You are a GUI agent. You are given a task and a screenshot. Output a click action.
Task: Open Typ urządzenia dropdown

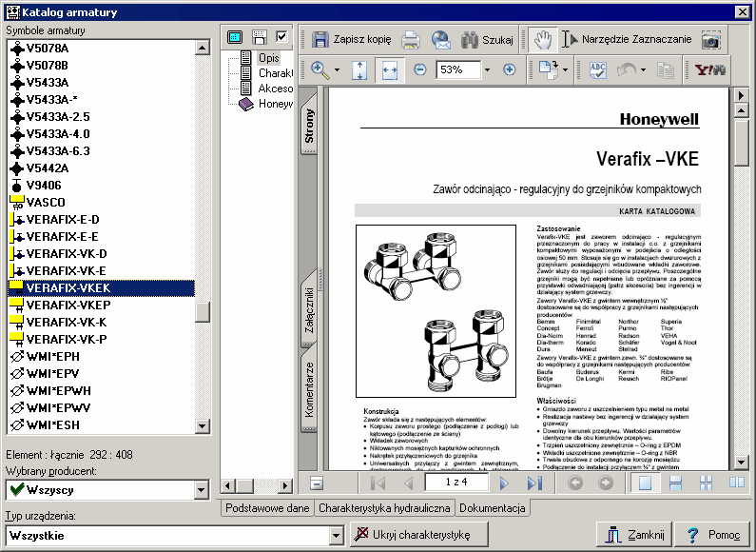click(x=337, y=536)
